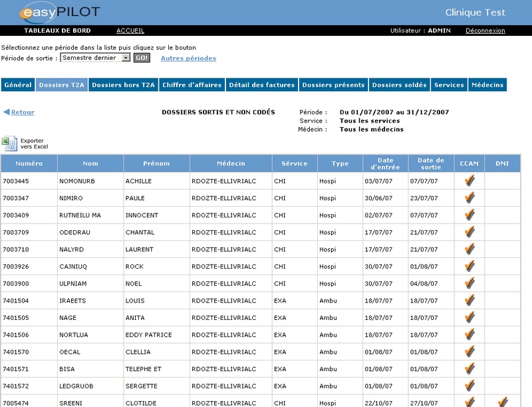Click exit date 23/07/07

[x=424, y=198]
